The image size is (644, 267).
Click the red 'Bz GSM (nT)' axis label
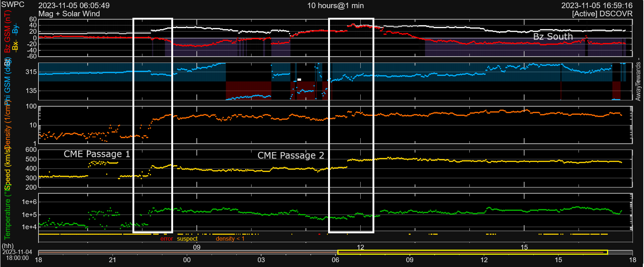point(7,31)
